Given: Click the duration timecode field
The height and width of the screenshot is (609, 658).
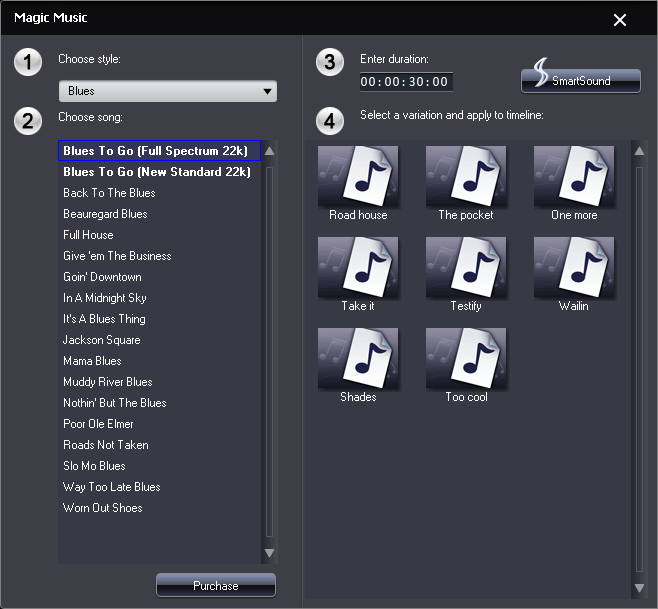Looking at the screenshot, I should (406, 82).
